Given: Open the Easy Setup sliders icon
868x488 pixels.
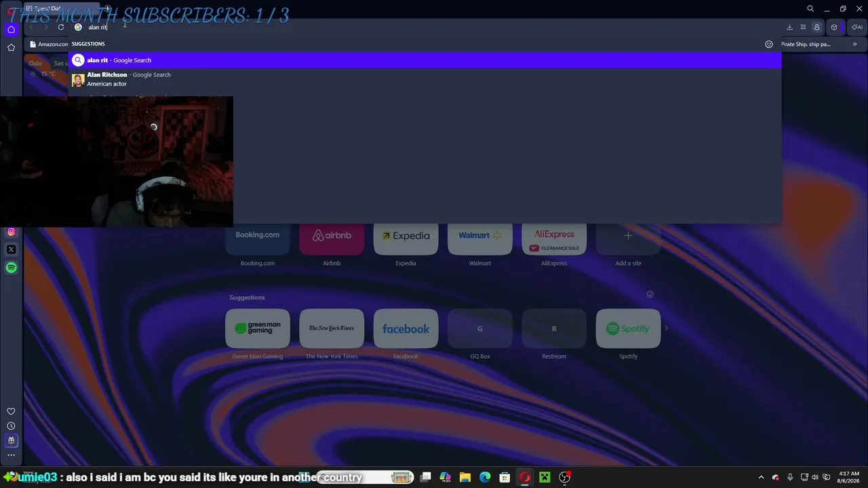Looking at the screenshot, I should [803, 27].
